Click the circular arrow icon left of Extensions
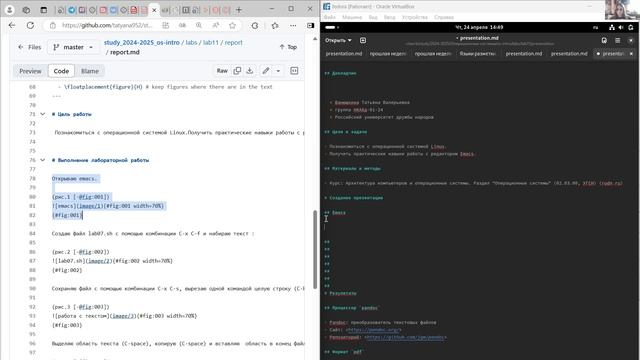The image size is (640, 360). [255, 25]
